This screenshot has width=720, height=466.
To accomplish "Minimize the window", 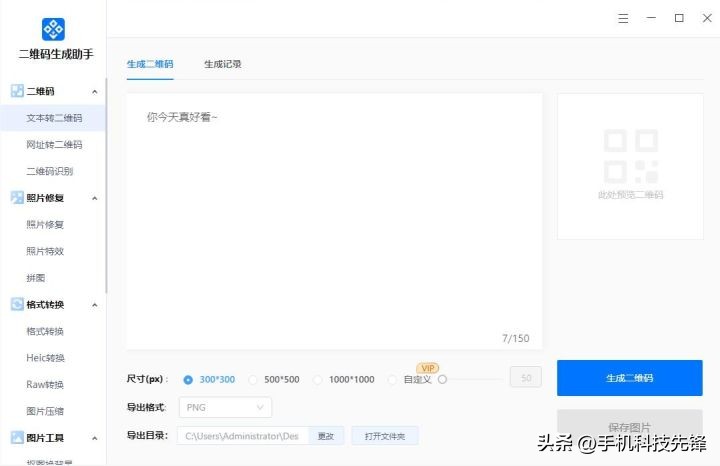I will coord(651,18).
